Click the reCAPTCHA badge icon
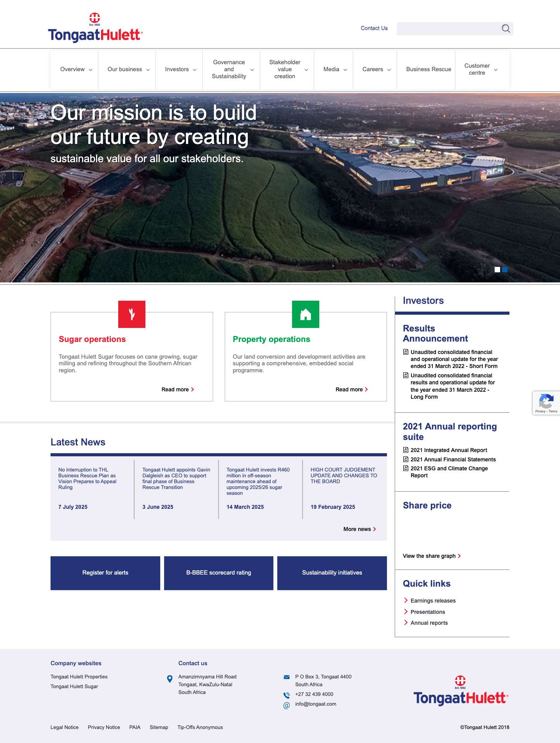560x743 pixels. pos(546,401)
